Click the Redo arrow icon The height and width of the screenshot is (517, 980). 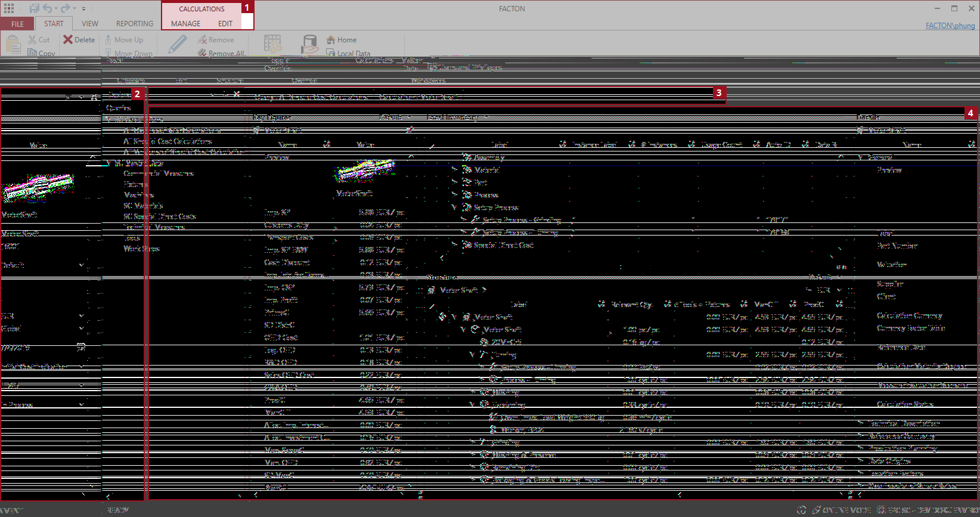(x=65, y=8)
